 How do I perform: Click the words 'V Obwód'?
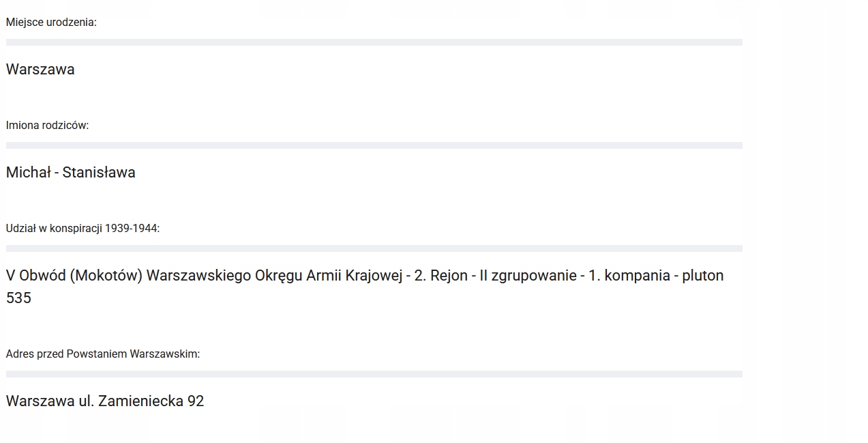tap(35, 276)
